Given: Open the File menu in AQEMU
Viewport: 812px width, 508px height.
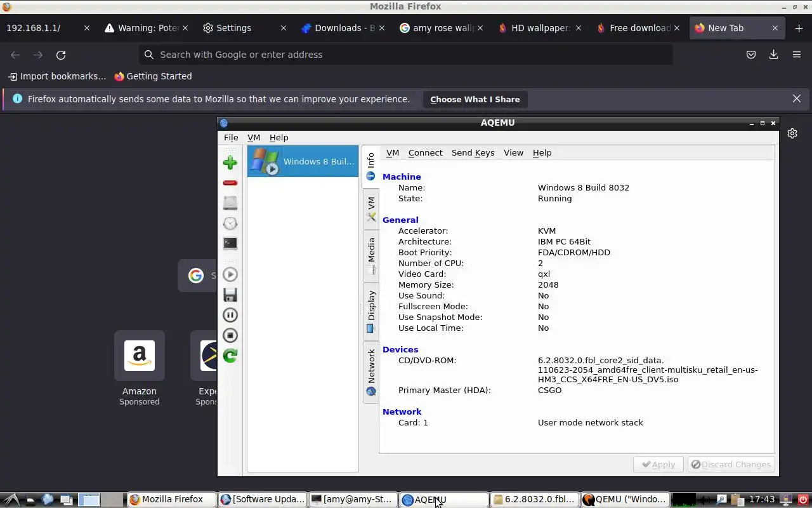Looking at the screenshot, I should (231, 137).
